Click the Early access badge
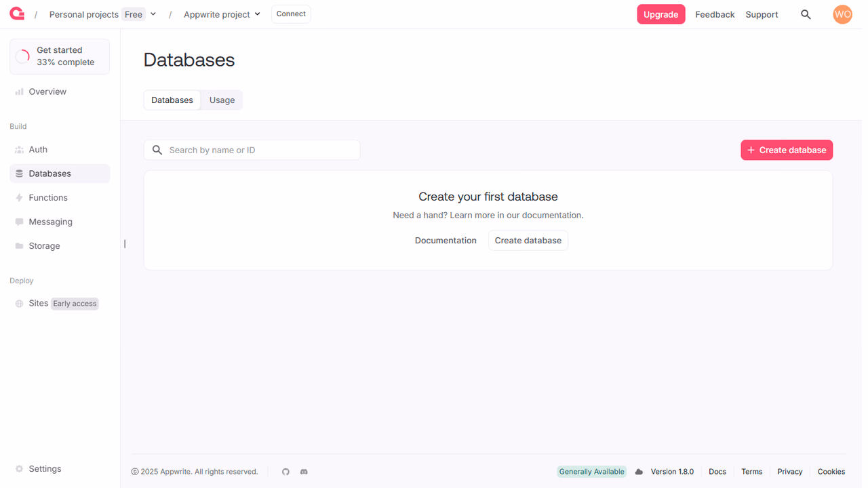This screenshot has width=868, height=488. (x=75, y=304)
